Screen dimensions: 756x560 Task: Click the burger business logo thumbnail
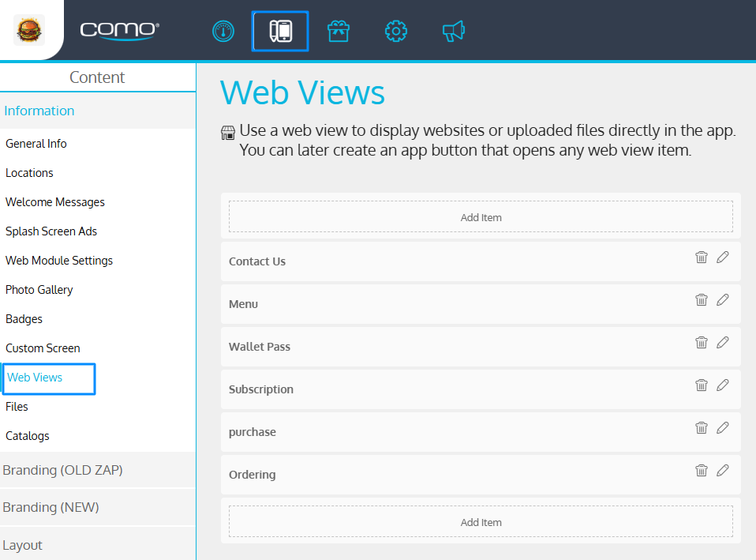coord(30,31)
